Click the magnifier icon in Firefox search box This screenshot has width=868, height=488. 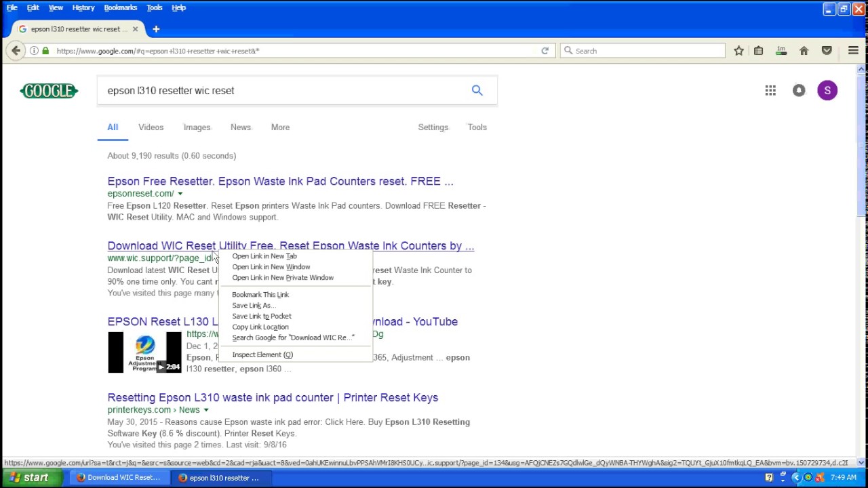(568, 51)
